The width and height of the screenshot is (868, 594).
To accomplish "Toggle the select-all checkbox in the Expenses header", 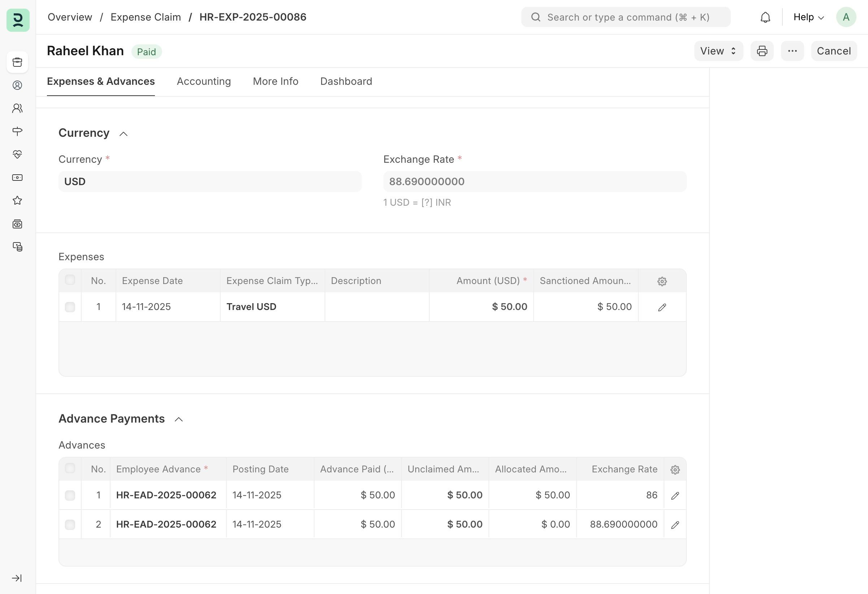I will pyautogui.click(x=70, y=280).
